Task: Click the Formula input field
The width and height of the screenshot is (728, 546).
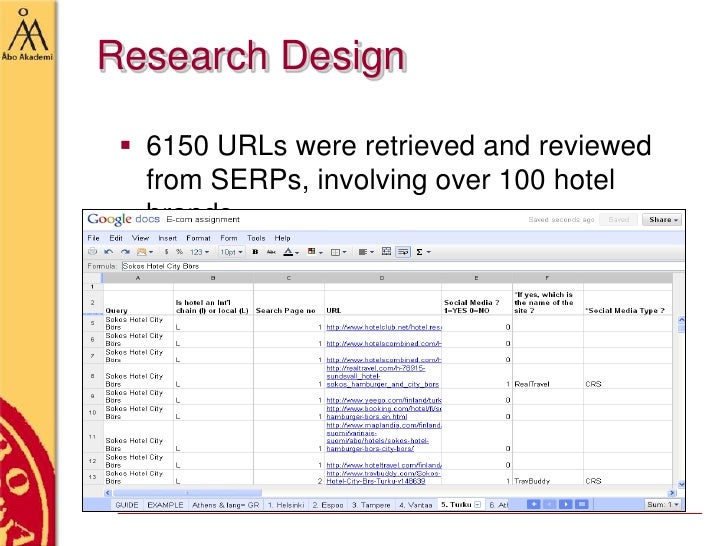Action: tap(402, 266)
